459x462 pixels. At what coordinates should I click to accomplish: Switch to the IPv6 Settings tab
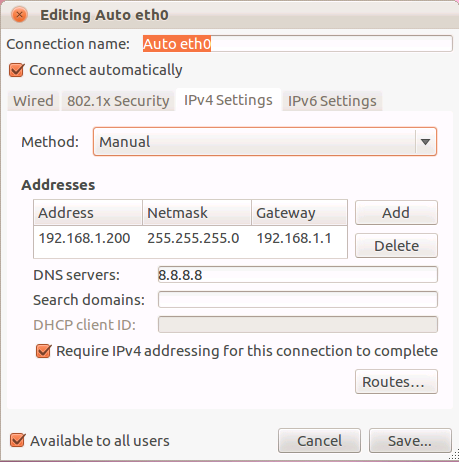click(x=332, y=101)
